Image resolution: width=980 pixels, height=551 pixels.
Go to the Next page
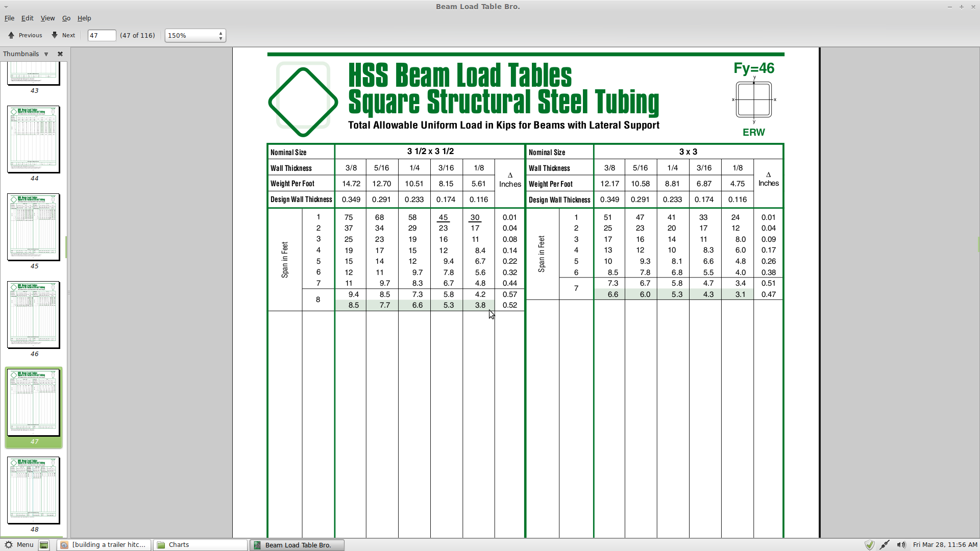(63, 35)
